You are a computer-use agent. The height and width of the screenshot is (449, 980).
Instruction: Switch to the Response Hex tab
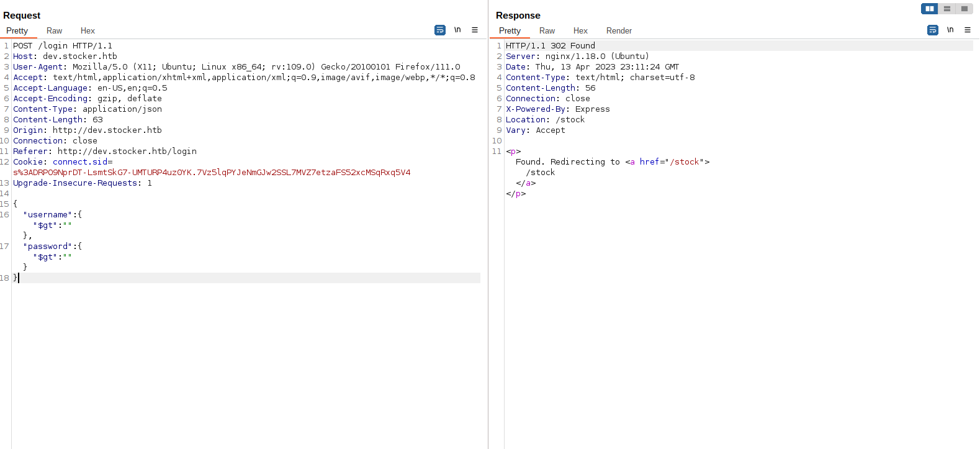click(580, 30)
